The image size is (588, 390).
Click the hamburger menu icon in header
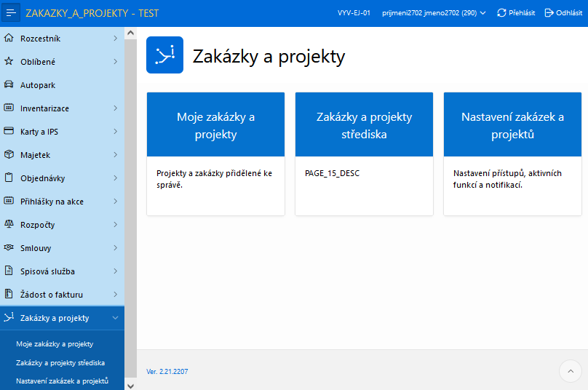pos(10,13)
